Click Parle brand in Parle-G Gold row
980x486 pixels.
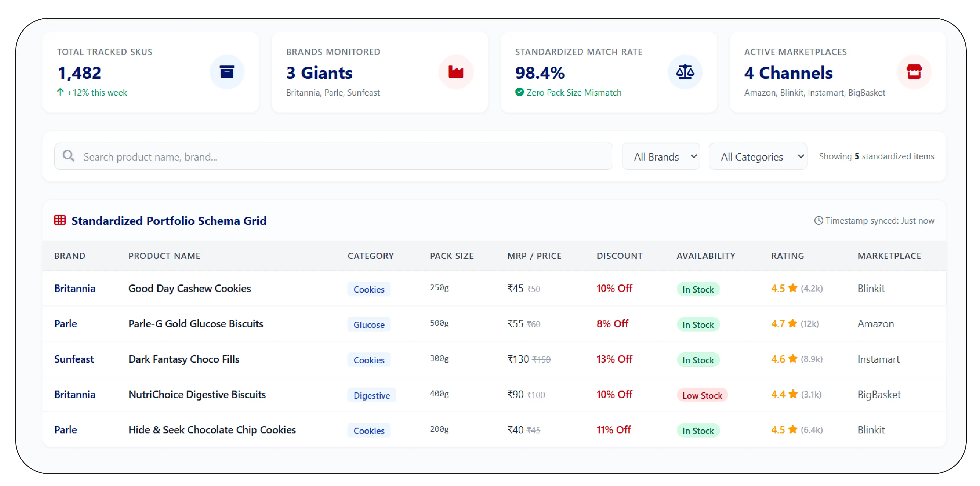pyautogui.click(x=65, y=324)
